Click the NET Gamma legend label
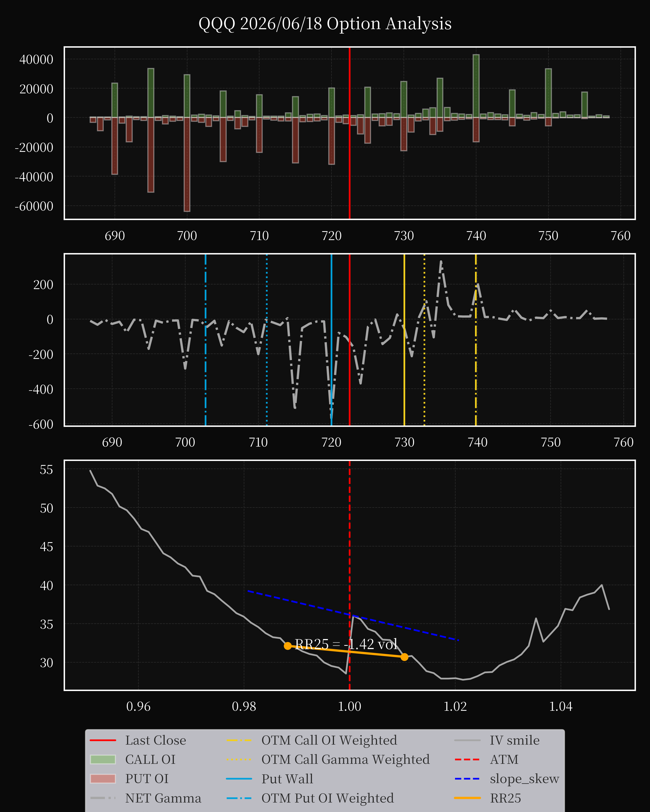The image size is (650, 812). tap(163, 798)
